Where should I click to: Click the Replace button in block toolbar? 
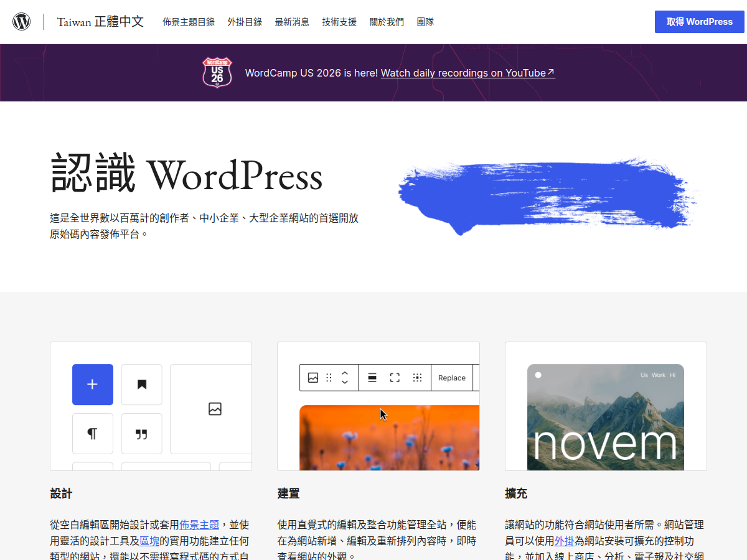tap(452, 378)
